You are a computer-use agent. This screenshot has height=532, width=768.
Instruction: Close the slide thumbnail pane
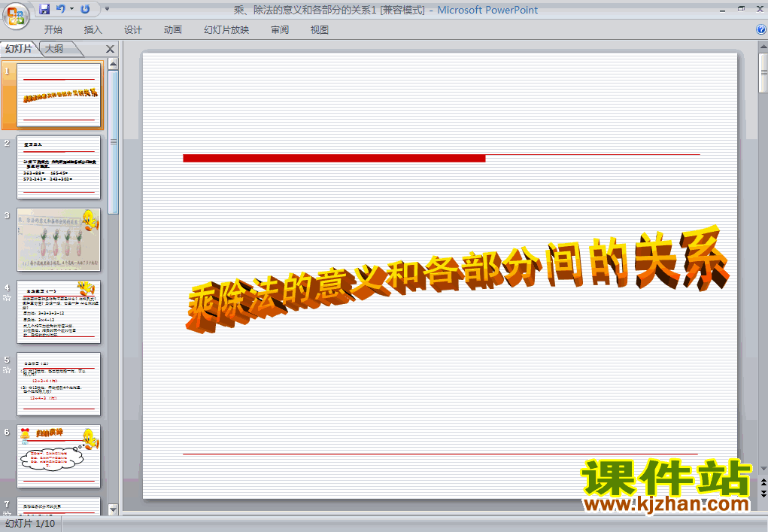111,49
